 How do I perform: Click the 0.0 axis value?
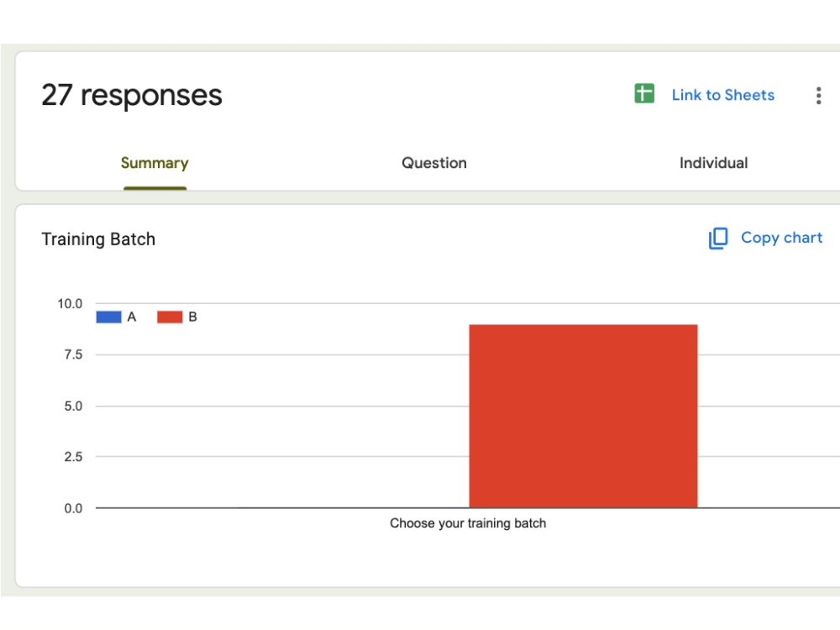(x=73, y=508)
